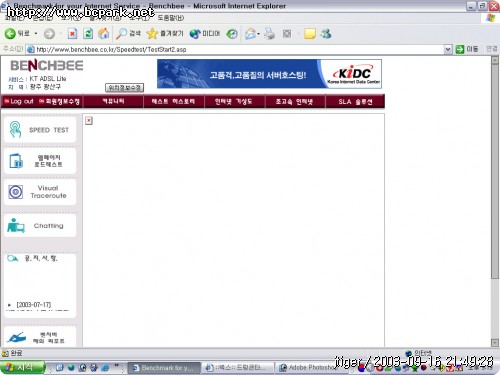
Task: Open the SLA 솔루션 nav tab
Action: 355,102
